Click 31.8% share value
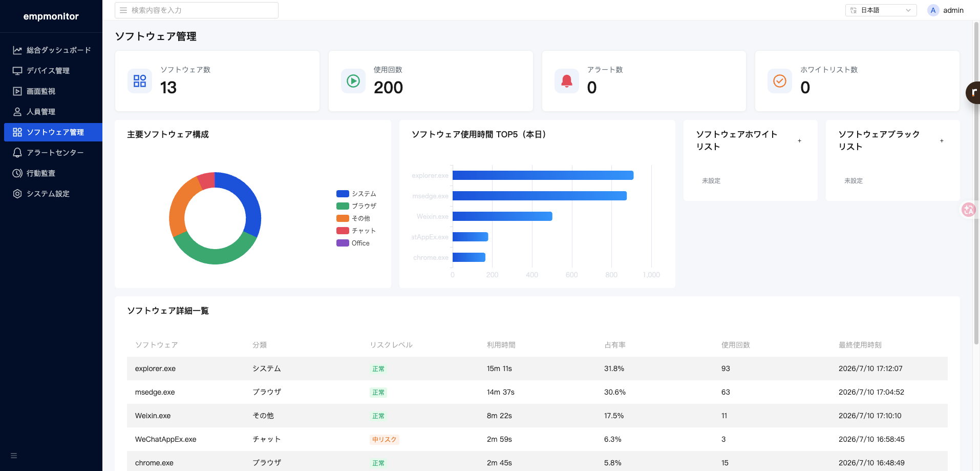This screenshot has height=471, width=980. (x=614, y=368)
